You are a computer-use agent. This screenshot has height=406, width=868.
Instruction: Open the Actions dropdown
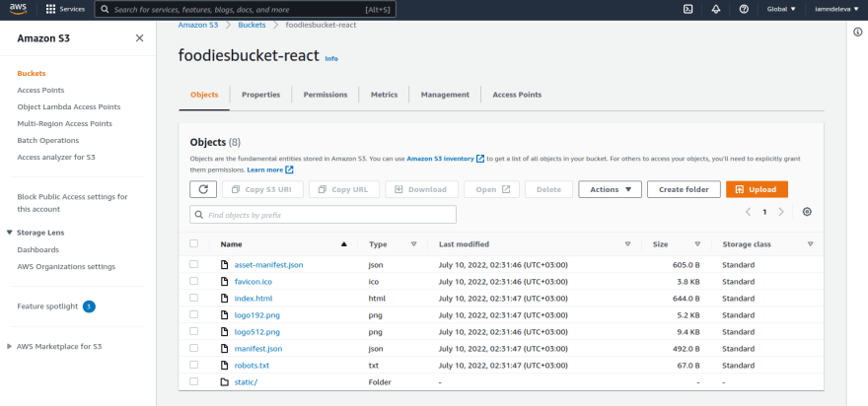(x=610, y=189)
